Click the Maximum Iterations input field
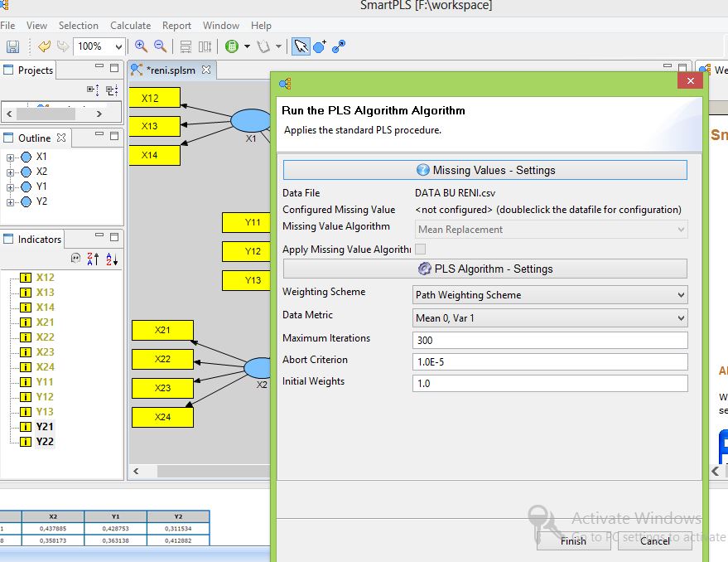 pyautogui.click(x=550, y=338)
